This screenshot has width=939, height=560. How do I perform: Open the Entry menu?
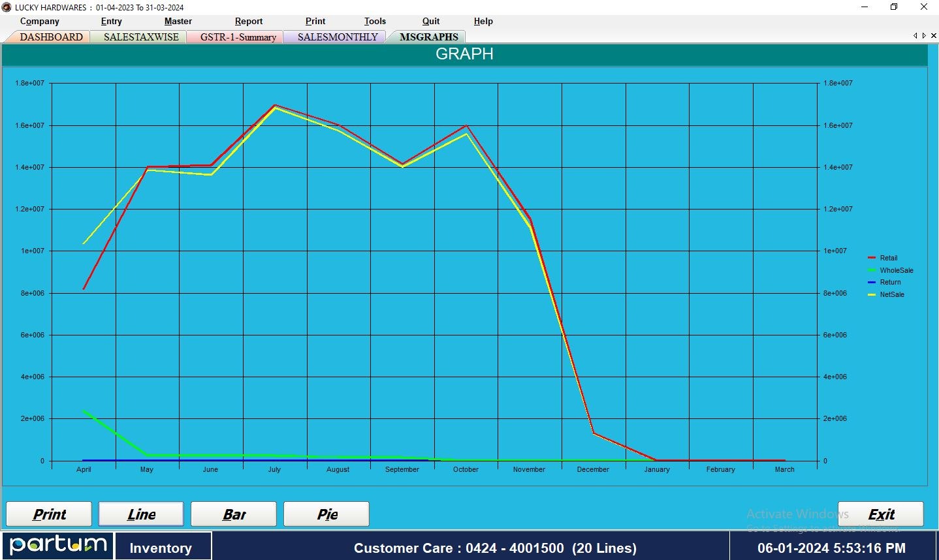pos(111,21)
